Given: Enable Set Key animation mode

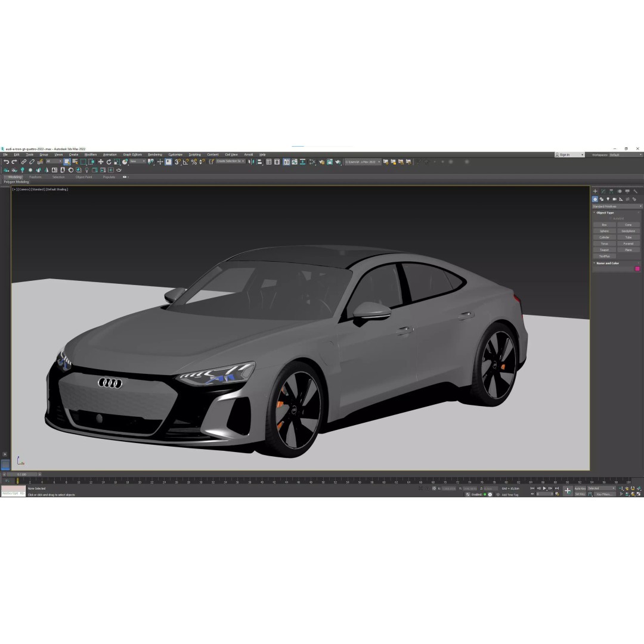Looking at the screenshot, I should coord(580,494).
